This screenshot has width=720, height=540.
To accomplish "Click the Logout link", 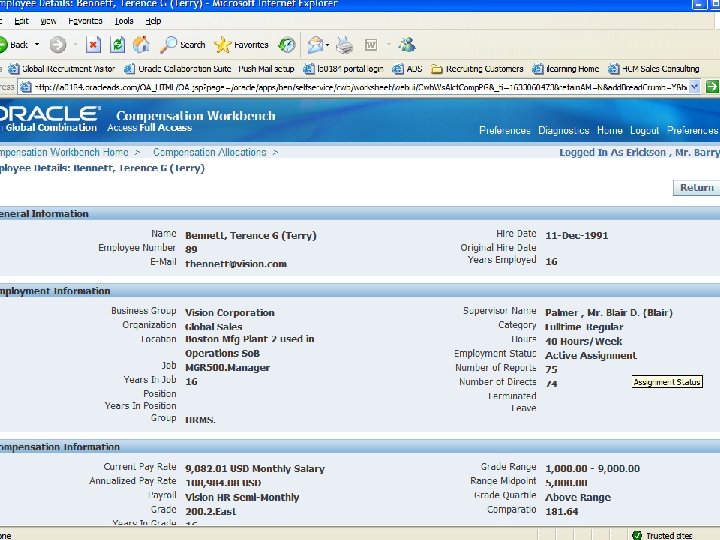I will (x=644, y=130).
